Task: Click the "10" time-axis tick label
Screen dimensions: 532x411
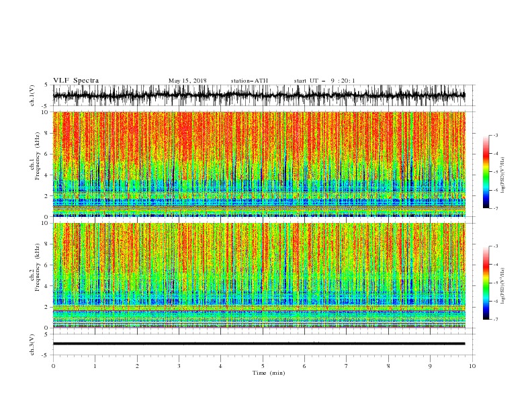Action: point(472,366)
